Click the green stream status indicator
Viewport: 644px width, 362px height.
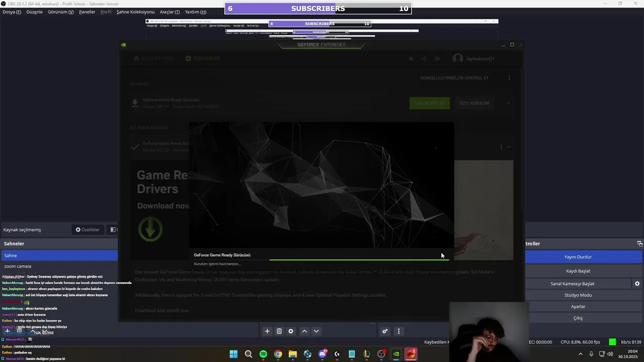click(x=612, y=342)
